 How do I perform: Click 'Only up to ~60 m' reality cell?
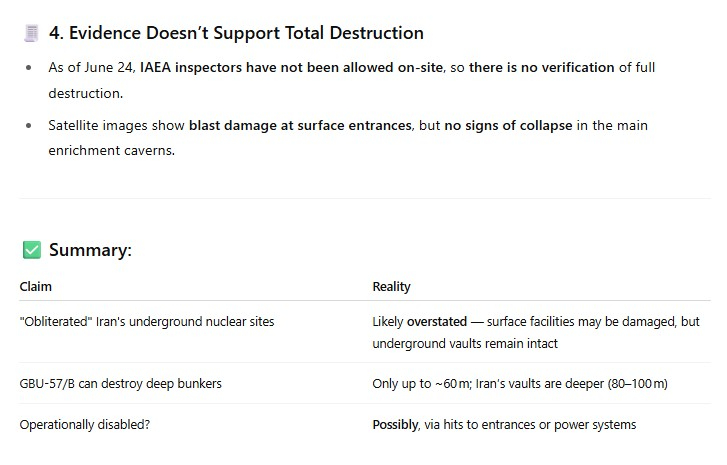point(520,384)
